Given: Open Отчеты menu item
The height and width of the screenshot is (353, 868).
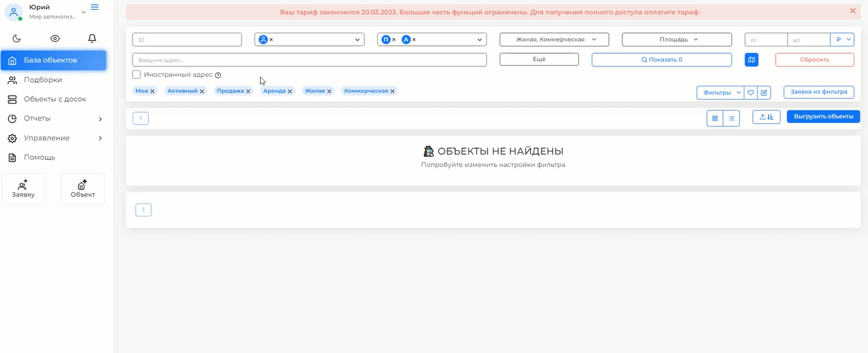Looking at the screenshot, I should 37,119.
